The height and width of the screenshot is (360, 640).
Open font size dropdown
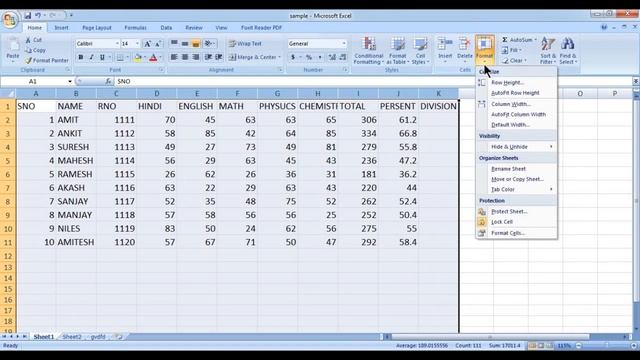(138, 44)
